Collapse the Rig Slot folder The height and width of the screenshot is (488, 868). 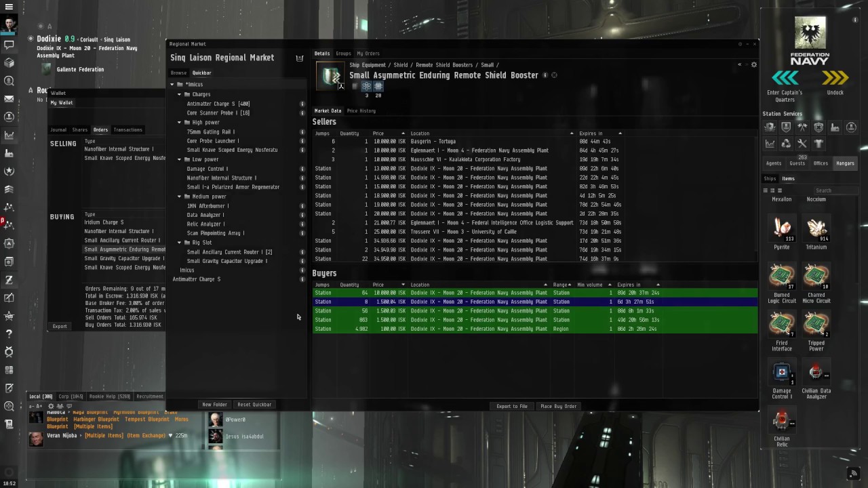click(179, 243)
